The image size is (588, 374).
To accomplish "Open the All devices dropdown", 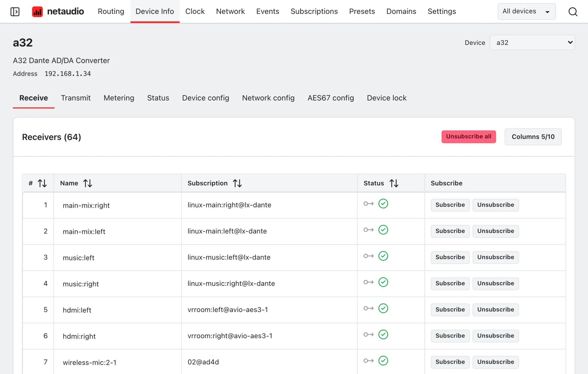I will click(x=527, y=11).
